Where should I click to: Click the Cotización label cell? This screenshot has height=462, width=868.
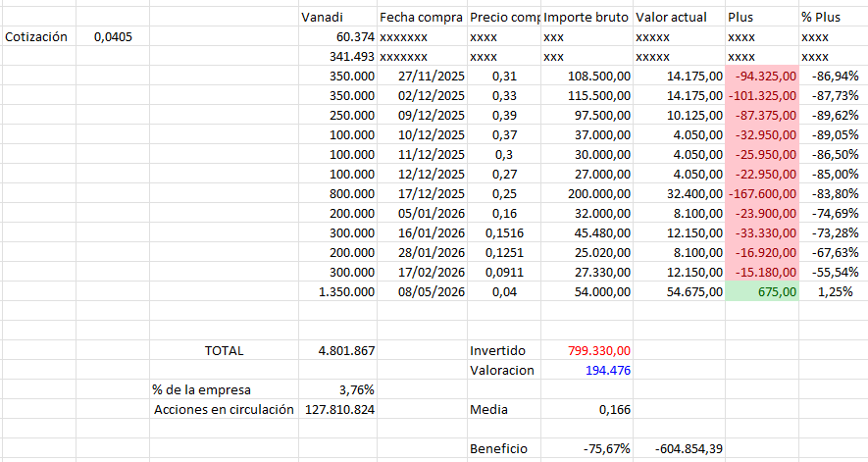39,37
